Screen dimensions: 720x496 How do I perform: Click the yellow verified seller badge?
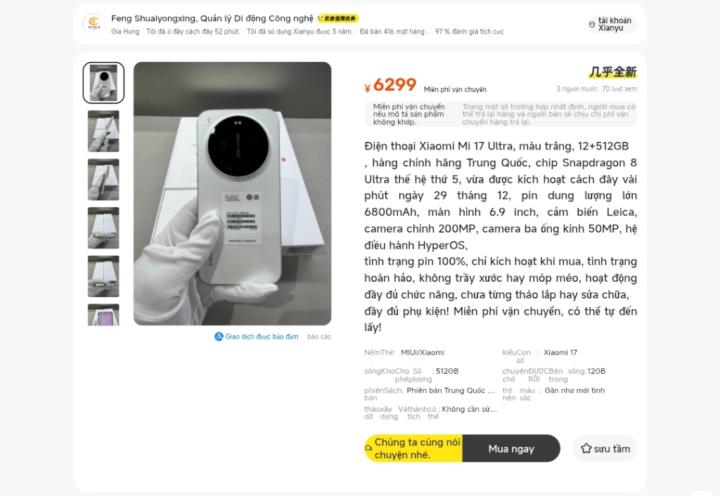(338, 18)
